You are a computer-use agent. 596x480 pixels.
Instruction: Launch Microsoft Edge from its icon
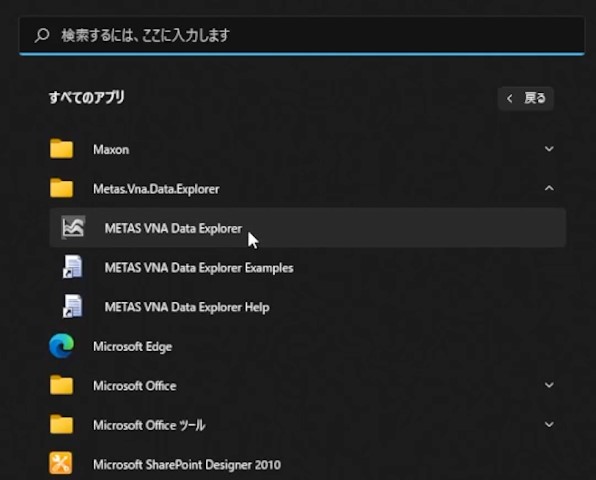click(62, 346)
